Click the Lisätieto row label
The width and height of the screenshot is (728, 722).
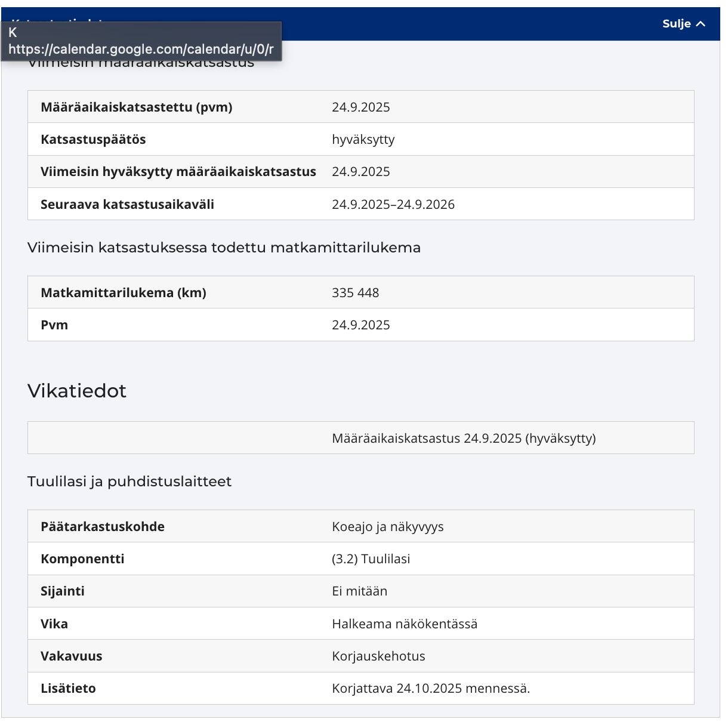click(x=68, y=689)
